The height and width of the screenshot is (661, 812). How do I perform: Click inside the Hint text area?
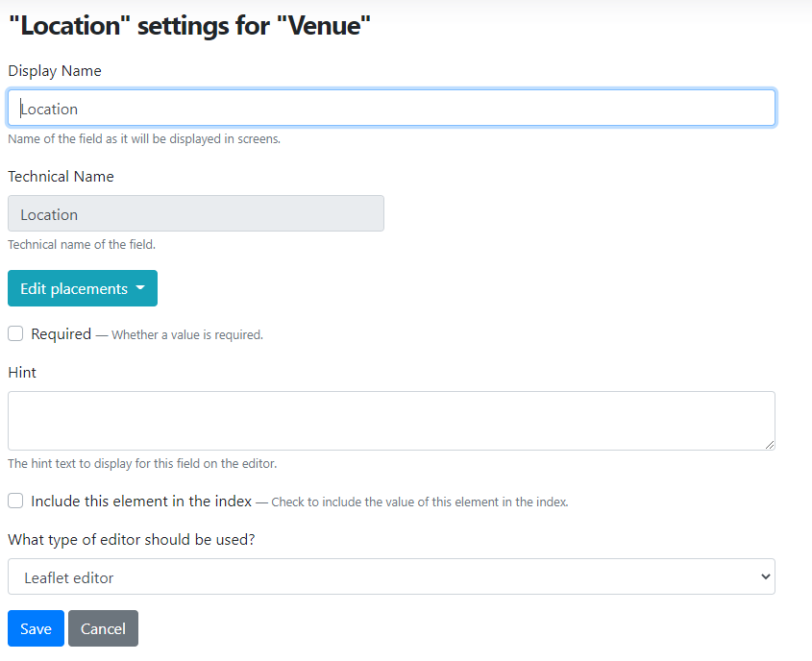coord(391,421)
